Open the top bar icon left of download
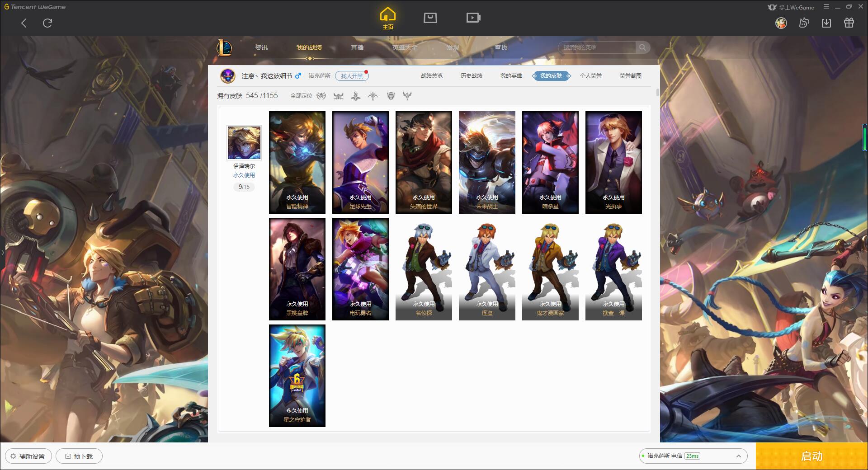This screenshot has height=470, width=868. 804,23
